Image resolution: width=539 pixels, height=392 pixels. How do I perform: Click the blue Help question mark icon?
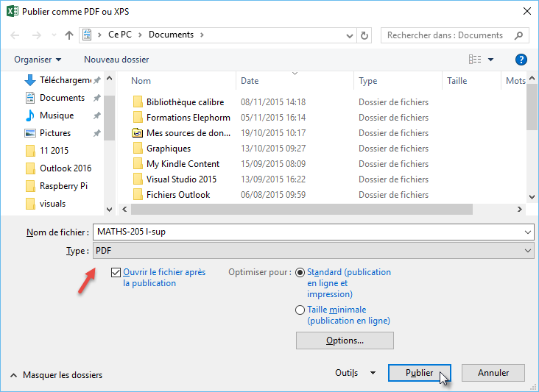click(x=521, y=60)
